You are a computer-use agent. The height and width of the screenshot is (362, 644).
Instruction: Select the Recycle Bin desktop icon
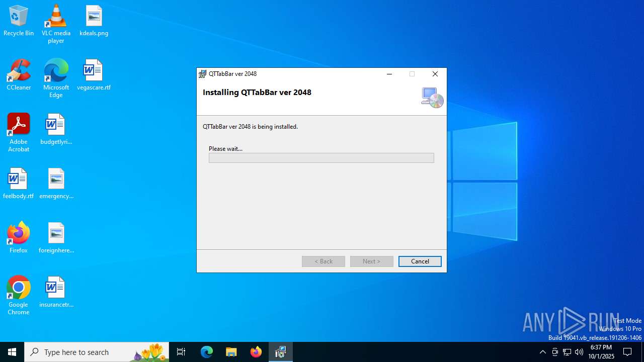pos(19,21)
